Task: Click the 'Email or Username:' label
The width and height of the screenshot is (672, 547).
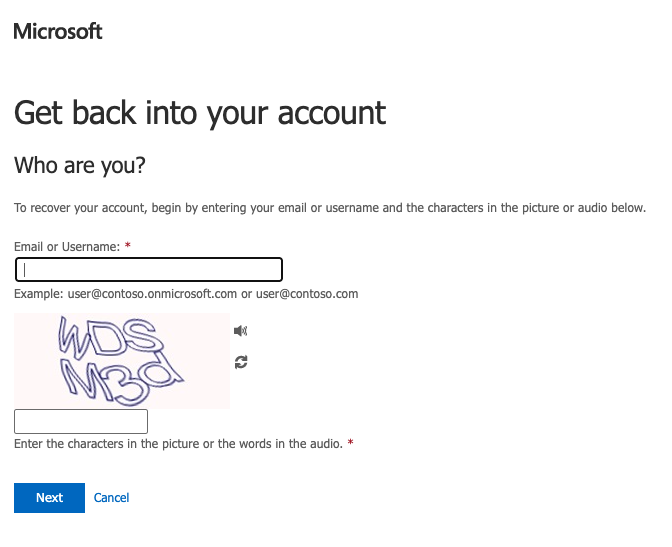Action: [x=67, y=246]
